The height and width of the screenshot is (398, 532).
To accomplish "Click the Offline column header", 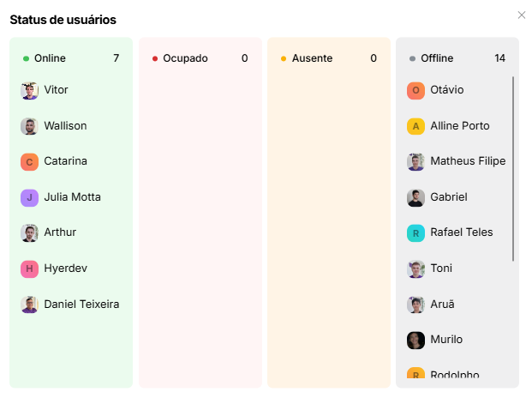I will click(437, 58).
